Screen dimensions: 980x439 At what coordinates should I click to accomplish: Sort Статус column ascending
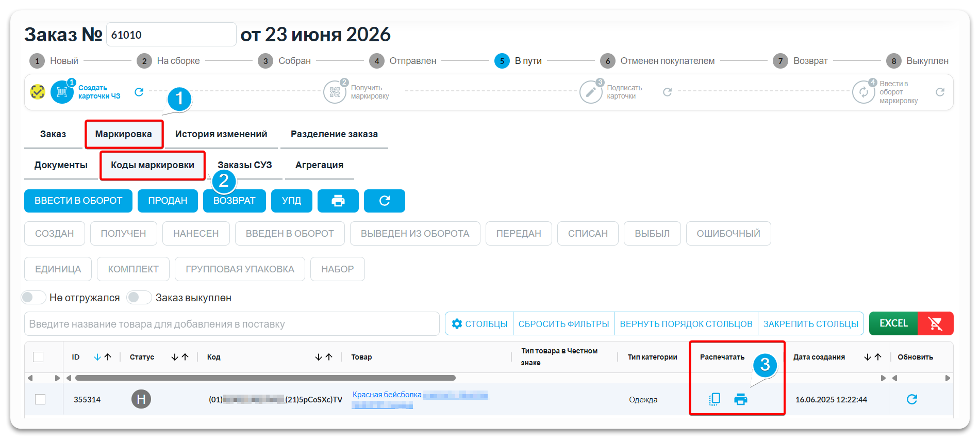click(x=185, y=357)
